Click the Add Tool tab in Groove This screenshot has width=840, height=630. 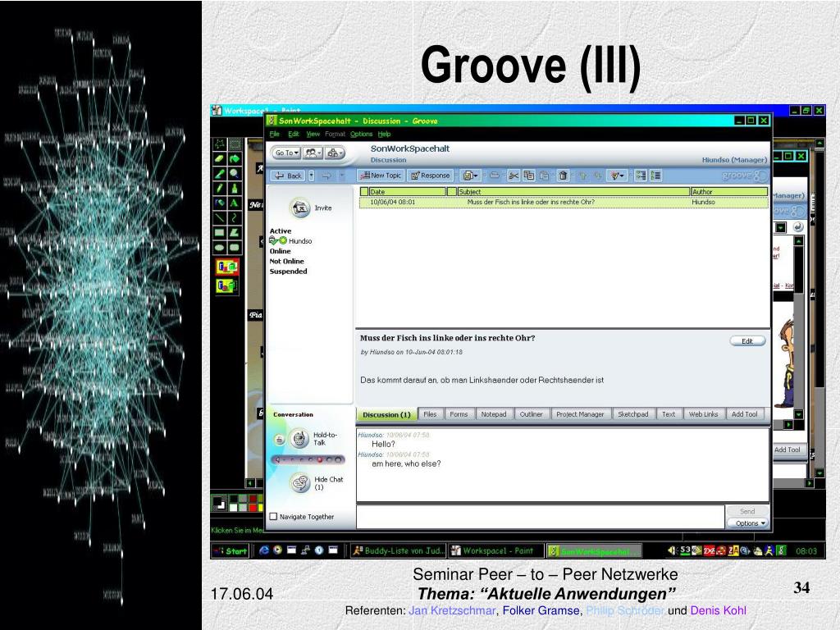[x=745, y=414]
